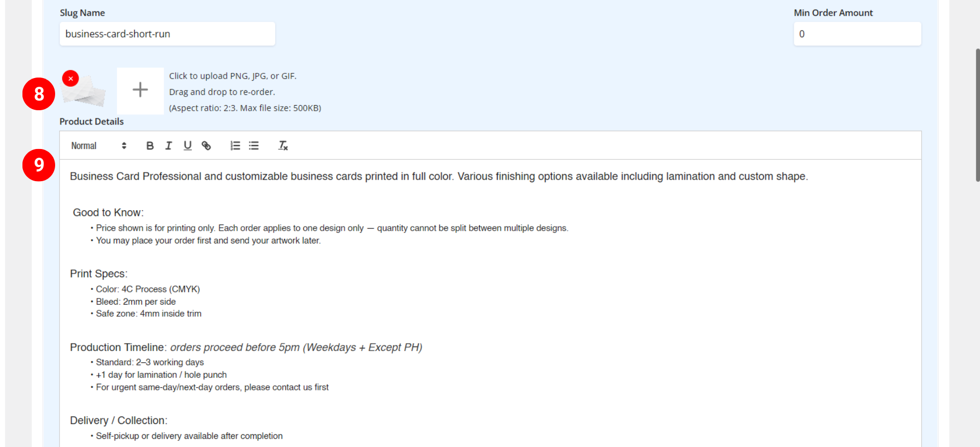
Task: Remove the uploaded image with the red X
Action: [x=70, y=79]
